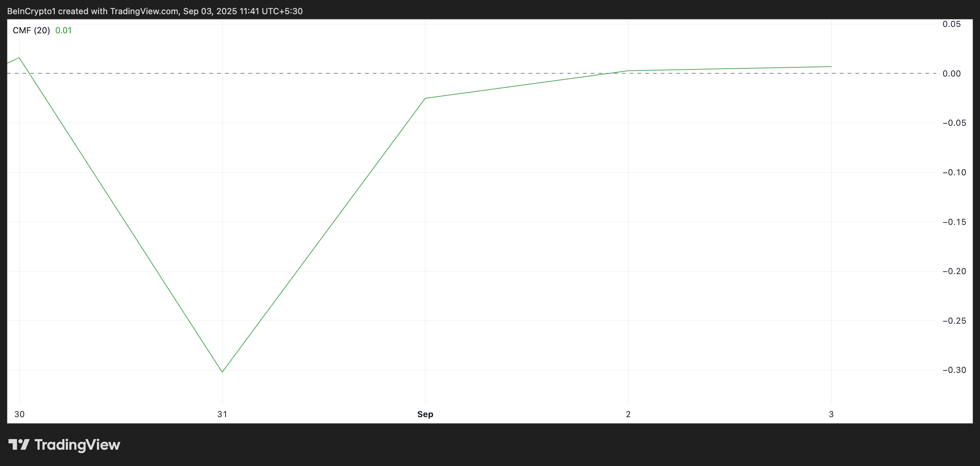Click the −0.15 price scale label
980x466 pixels.
[954, 222]
